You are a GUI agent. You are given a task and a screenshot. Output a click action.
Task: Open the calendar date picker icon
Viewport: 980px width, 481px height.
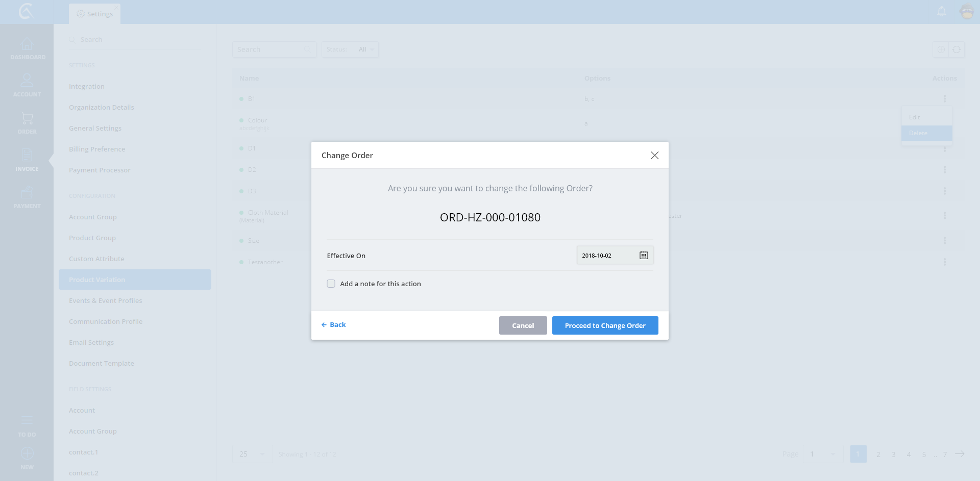click(644, 255)
